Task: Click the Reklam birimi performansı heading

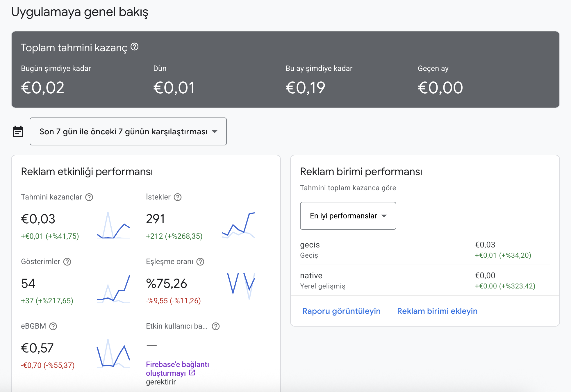Action: [x=361, y=172]
